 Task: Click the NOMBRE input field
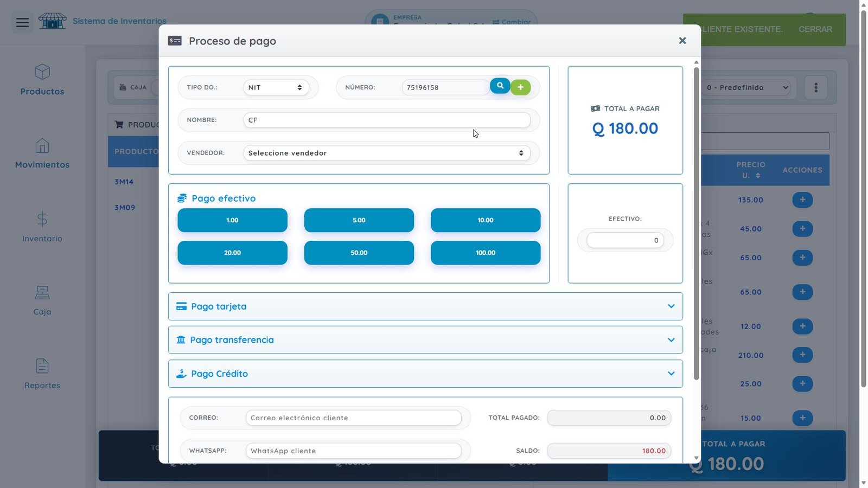pyautogui.click(x=387, y=120)
